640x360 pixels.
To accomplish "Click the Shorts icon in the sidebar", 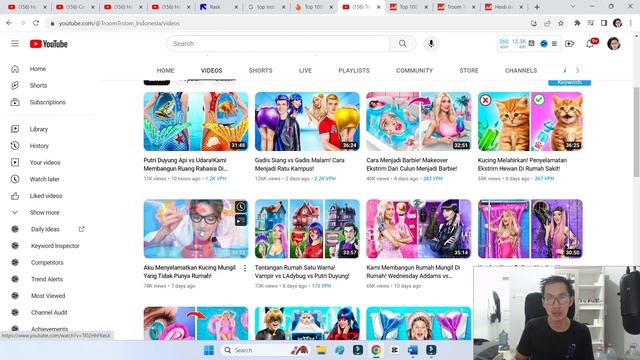I will pos(15,85).
